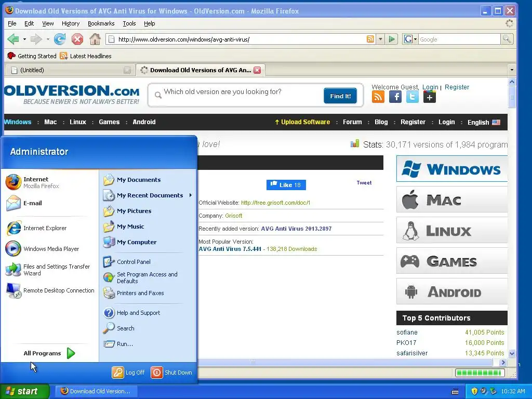Open the Tweet link
The height and width of the screenshot is (399, 532).
[364, 182]
